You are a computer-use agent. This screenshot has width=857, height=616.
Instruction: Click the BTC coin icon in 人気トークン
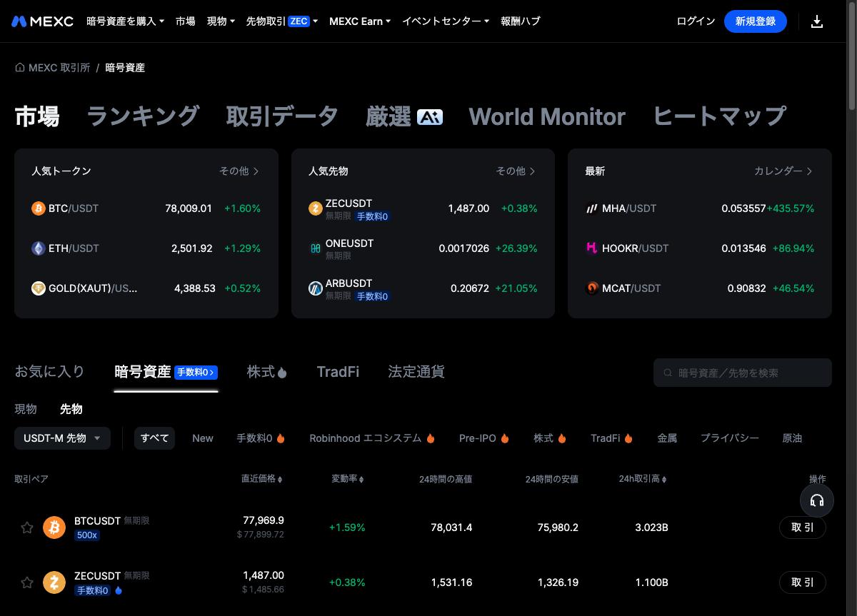click(39, 208)
